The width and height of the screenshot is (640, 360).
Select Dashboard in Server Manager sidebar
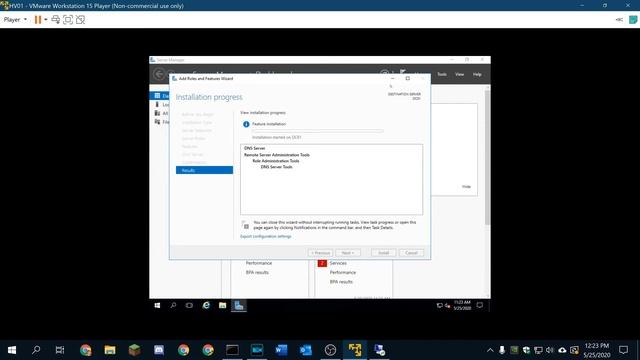pyautogui.click(x=160, y=96)
